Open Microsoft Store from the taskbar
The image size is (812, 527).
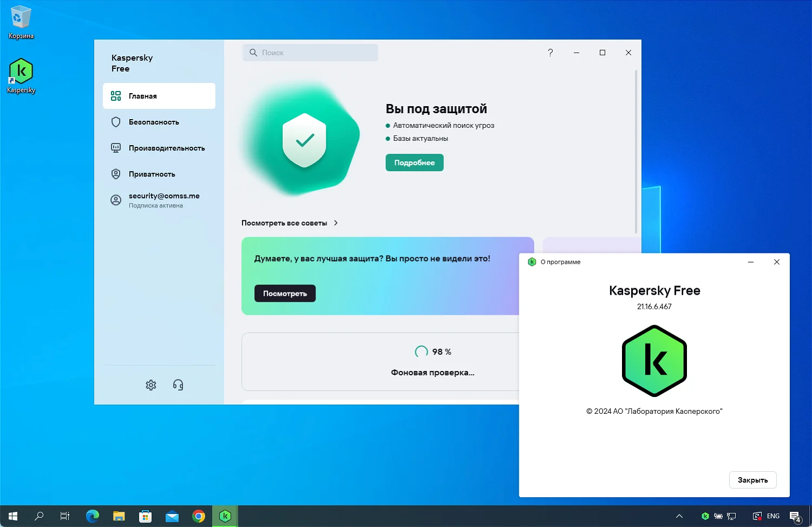tap(146, 516)
